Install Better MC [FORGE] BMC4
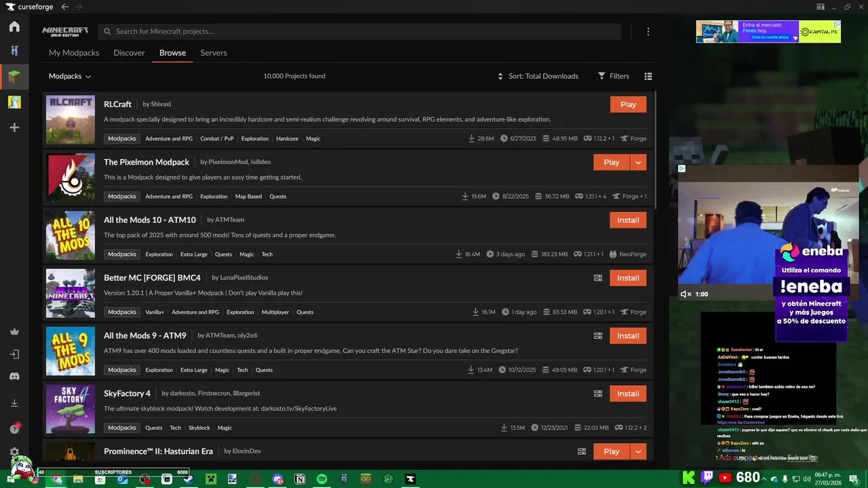Image resolution: width=868 pixels, height=488 pixels. click(x=628, y=278)
